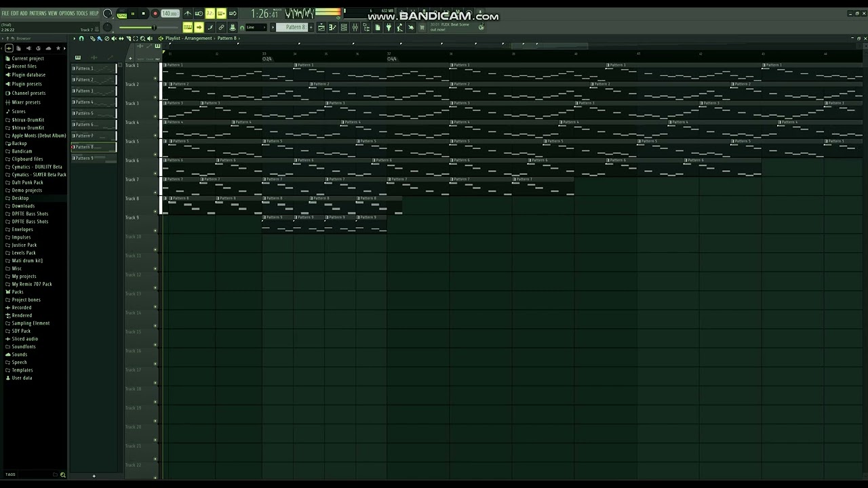Open the OPTIONS menu
Screen dimensions: 868x488
point(67,13)
